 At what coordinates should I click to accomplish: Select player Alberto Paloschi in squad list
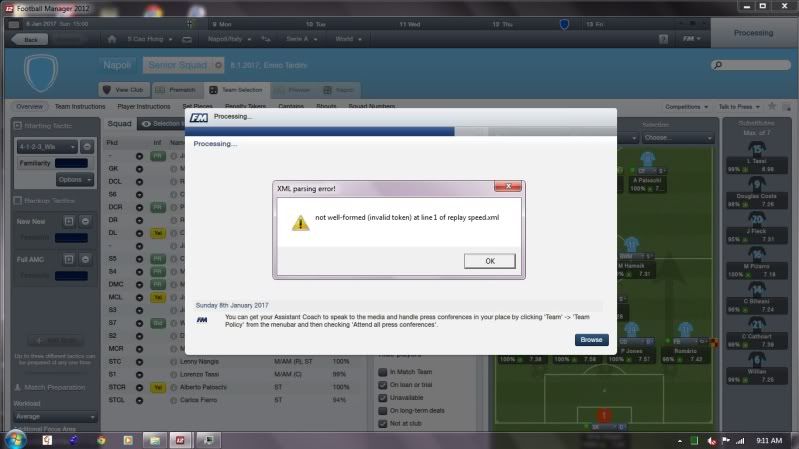tap(203, 387)
